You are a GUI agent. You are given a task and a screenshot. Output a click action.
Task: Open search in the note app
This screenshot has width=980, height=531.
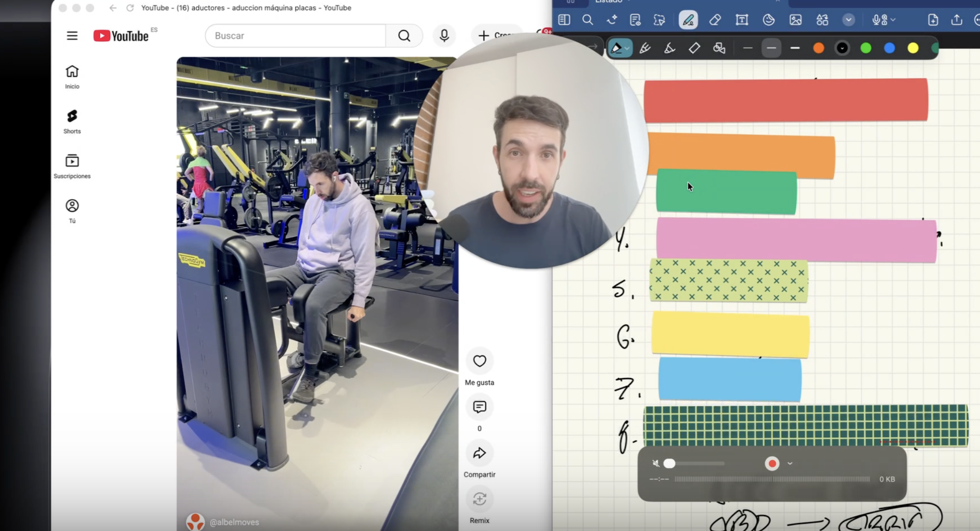[x=587, y=20]
